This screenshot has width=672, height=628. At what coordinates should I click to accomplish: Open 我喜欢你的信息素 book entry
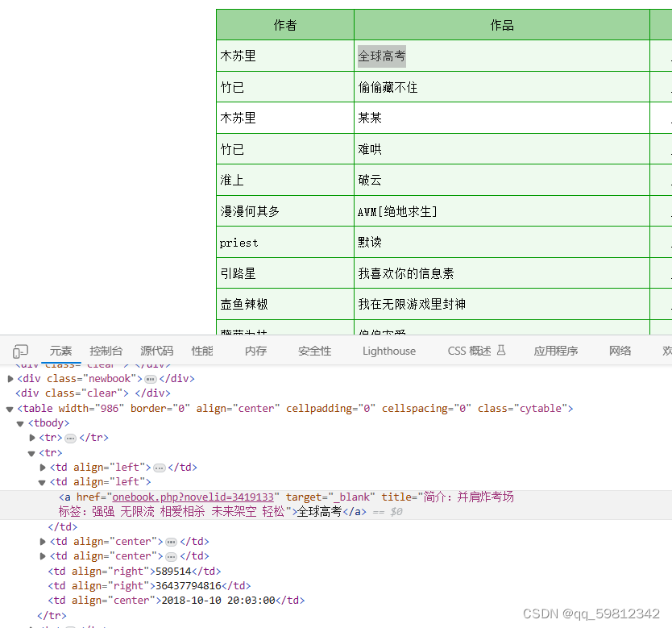(x=406, y=273)
